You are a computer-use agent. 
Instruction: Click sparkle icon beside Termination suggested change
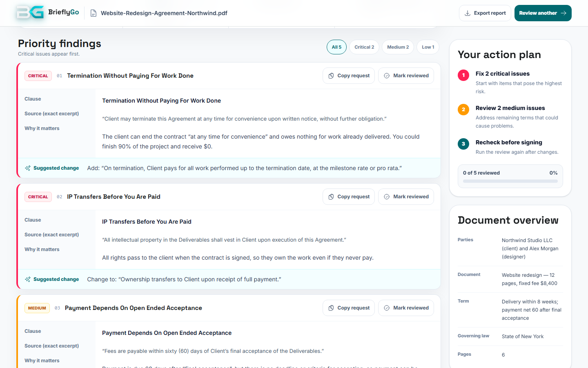[28, 168]
